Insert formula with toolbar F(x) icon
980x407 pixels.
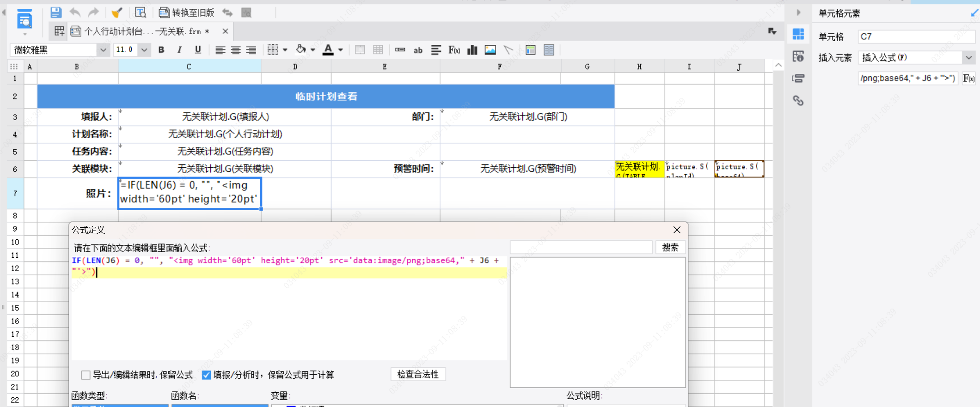pos(454,50)
